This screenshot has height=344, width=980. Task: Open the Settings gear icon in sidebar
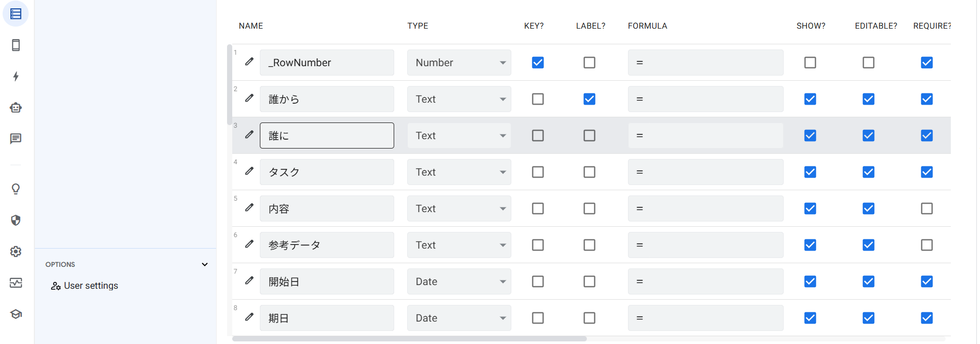[x=16, y=252]
